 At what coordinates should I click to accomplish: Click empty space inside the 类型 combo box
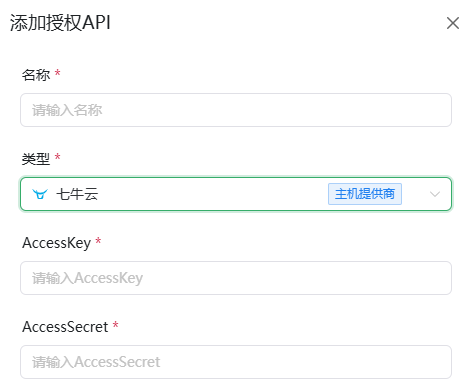(213, 194)
